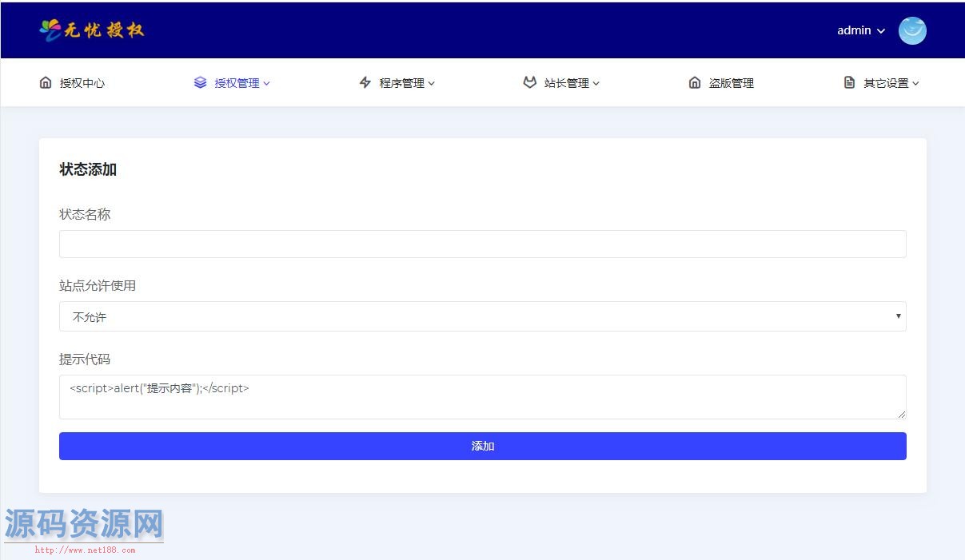The height and width of the screenshot is (560, 965).
Task: Click the document icon beside 其它设置
Action: click(x=849, y=82)
